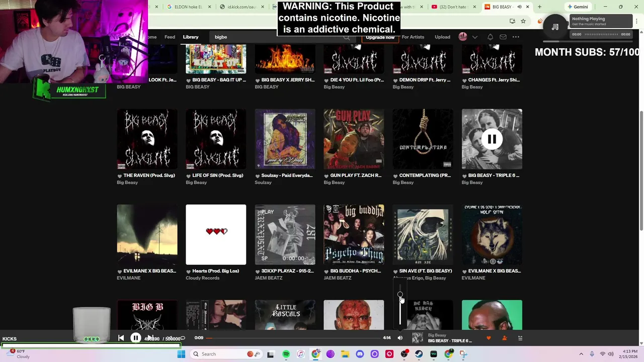Open the messages envelope icon
The height and width of the screenshot is (362, 644).
coord(503,37)
